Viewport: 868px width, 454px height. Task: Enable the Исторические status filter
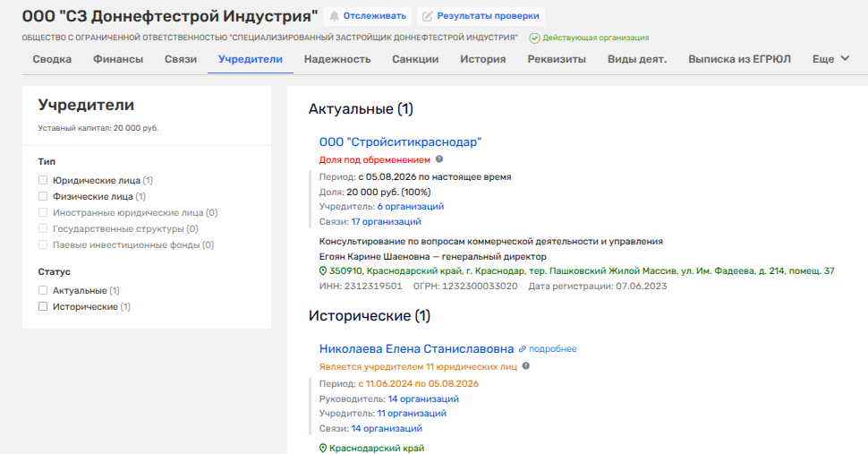click(x=43, y=306)
